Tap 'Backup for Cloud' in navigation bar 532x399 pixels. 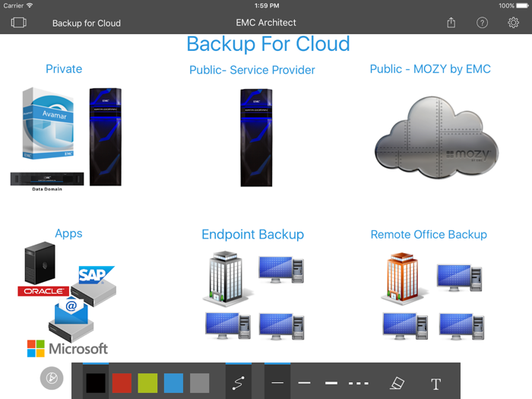coord(87,23)
